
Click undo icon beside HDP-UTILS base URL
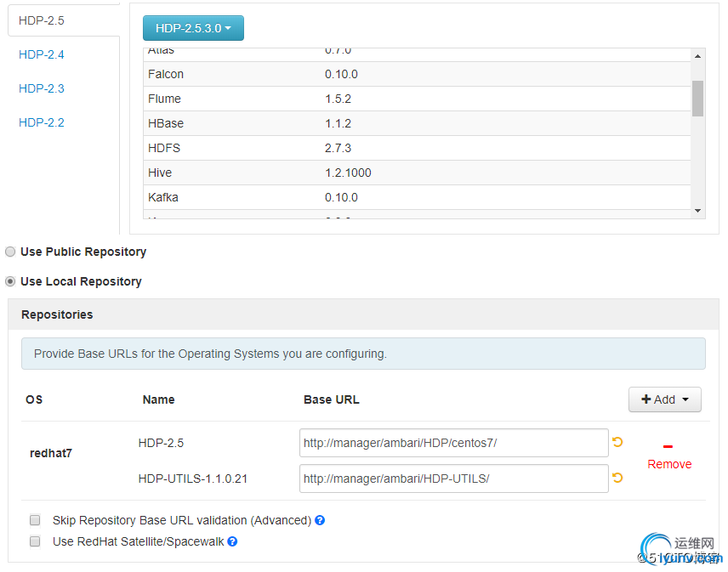[x=617, y=478]
